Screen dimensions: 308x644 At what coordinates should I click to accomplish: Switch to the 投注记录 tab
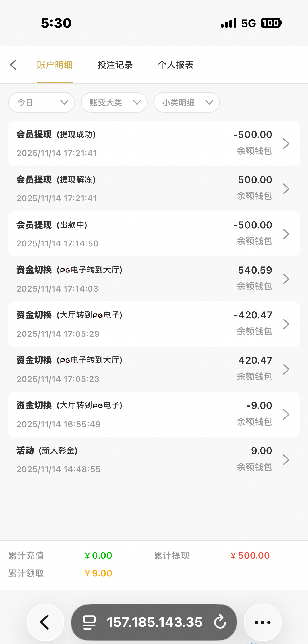(115, 65)
